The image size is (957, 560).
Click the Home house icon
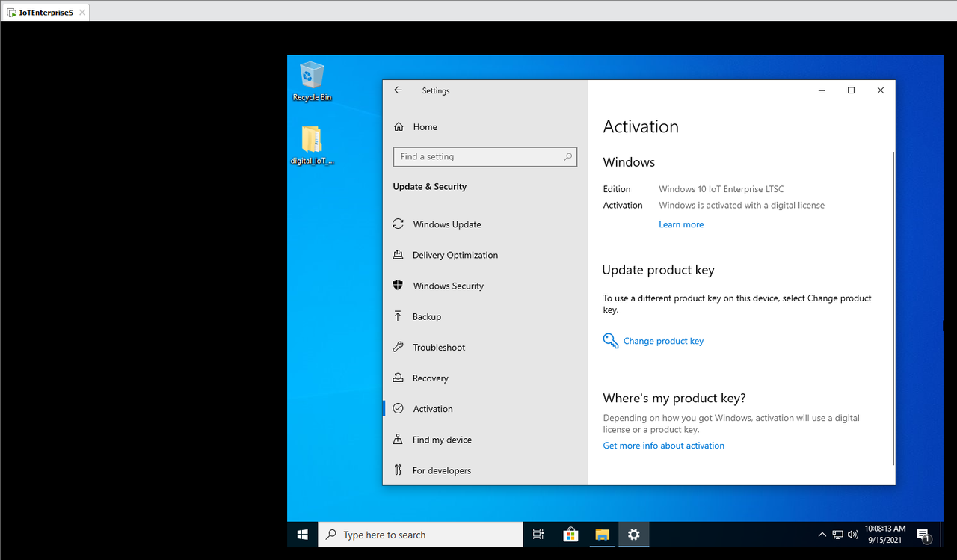[x=399, y=127]
